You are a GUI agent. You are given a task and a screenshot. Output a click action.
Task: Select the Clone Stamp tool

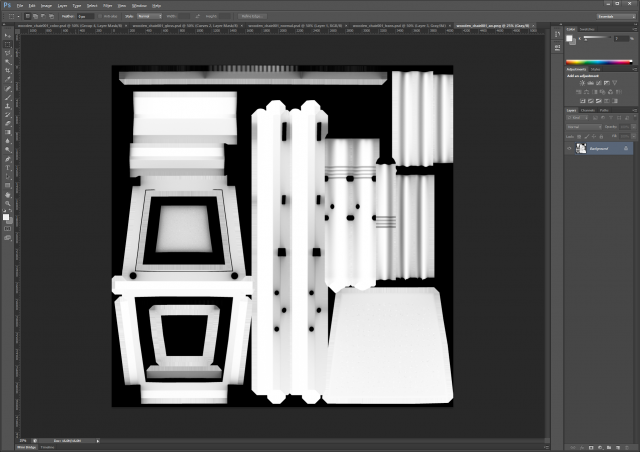pyautogui.click(x=7, y=106)
